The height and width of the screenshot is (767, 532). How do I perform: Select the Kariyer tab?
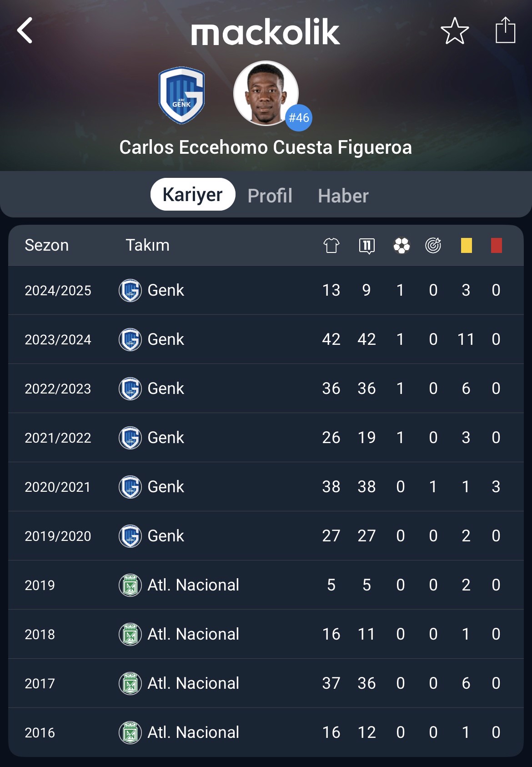(x=193, y=194)
